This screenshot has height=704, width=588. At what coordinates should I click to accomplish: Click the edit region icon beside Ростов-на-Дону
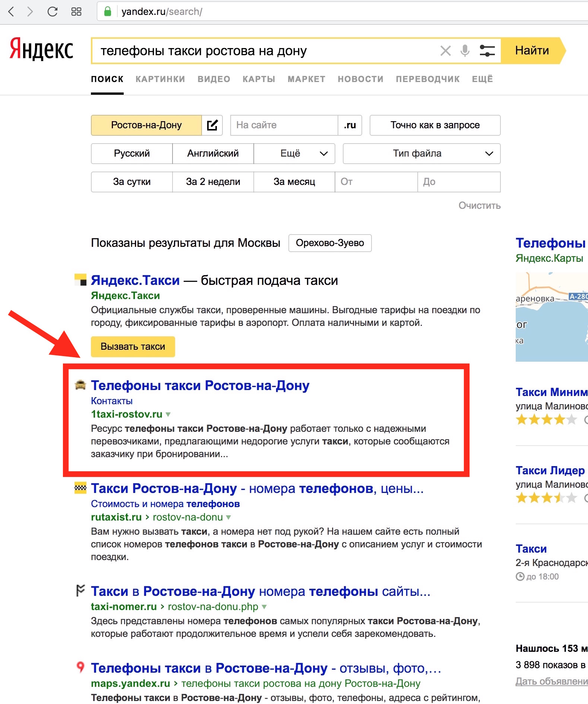pos(212,125)
